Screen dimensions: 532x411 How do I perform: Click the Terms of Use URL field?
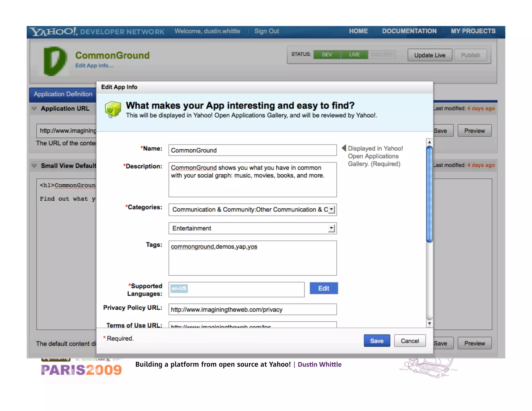(252, 325)
